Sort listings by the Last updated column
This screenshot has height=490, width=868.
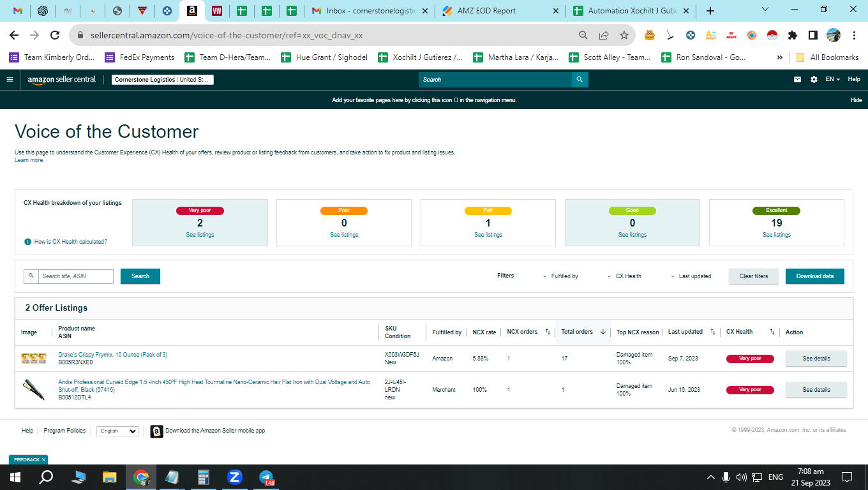(x=712, y=332)
